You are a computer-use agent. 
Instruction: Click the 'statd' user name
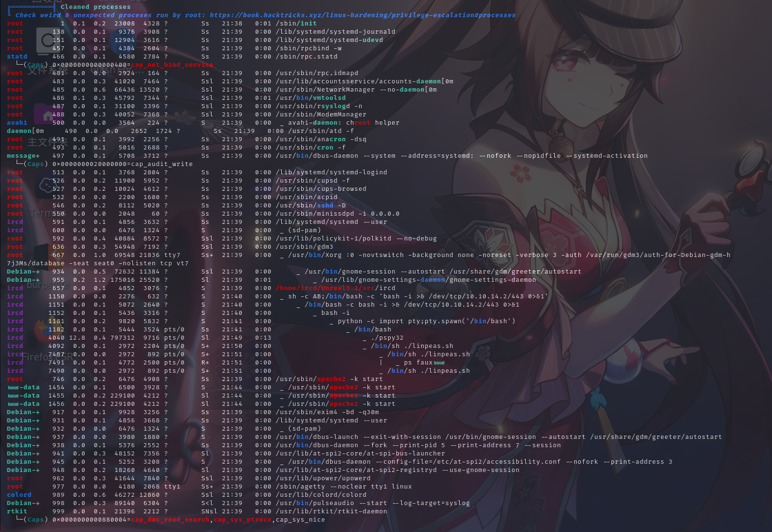(x=17, y=57)
